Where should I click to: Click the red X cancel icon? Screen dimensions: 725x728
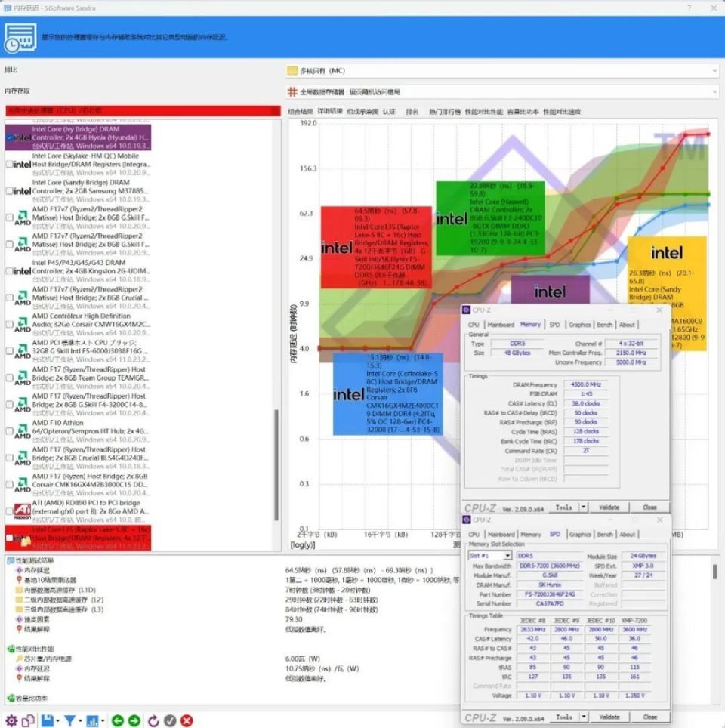coord(187,720)
